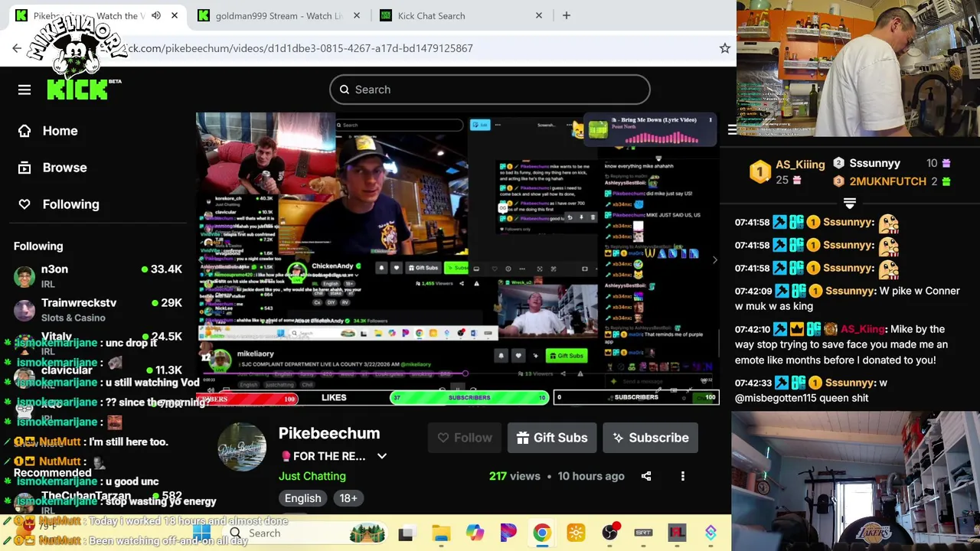Image resolution: width=980 pixels, height=551 pixels.
Task: Close the Kick Chat Search tab
Action: coord(538,15)
